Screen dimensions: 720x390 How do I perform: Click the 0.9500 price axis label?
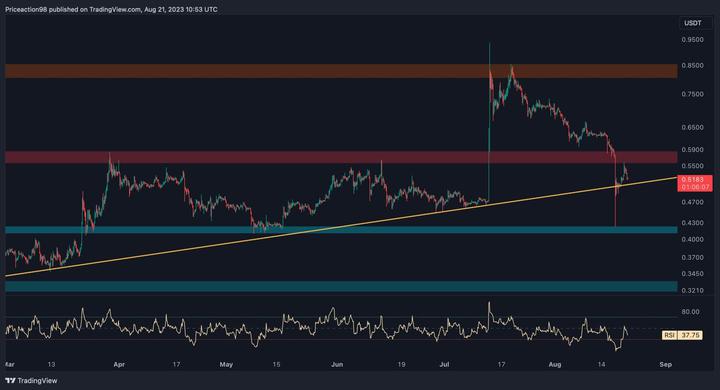(x=692, y=40)
